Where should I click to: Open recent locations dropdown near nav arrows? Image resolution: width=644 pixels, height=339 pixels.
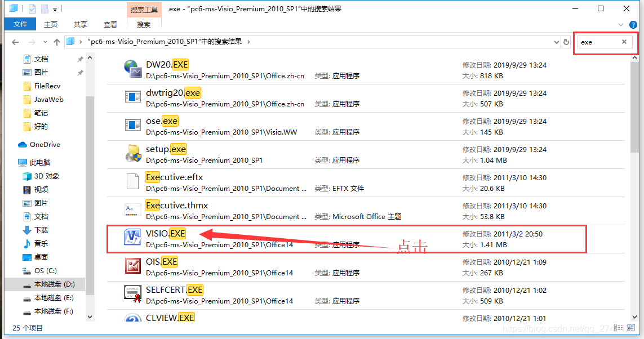pyautogui.click(x=45, y=42)
